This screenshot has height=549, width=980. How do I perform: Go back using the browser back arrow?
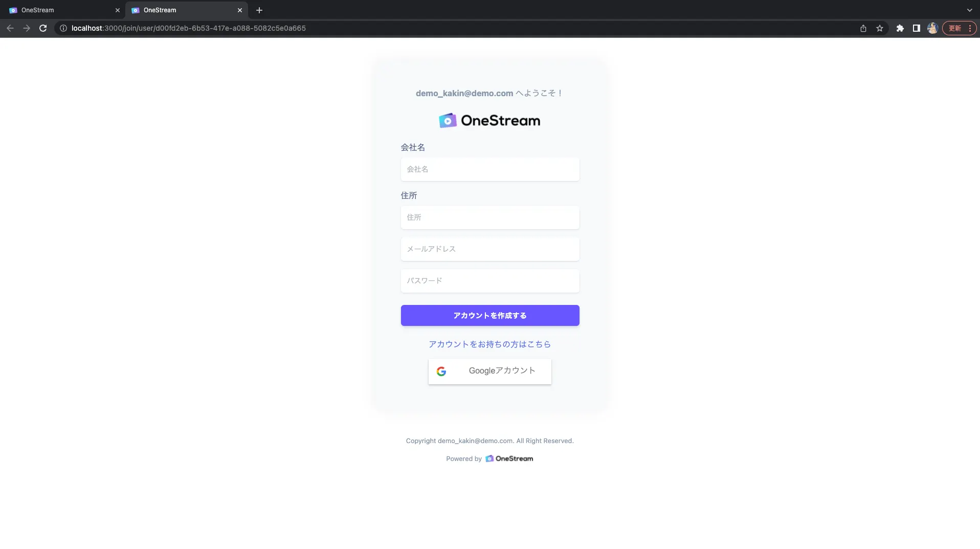pyautogui.click(x=10, y=28)
